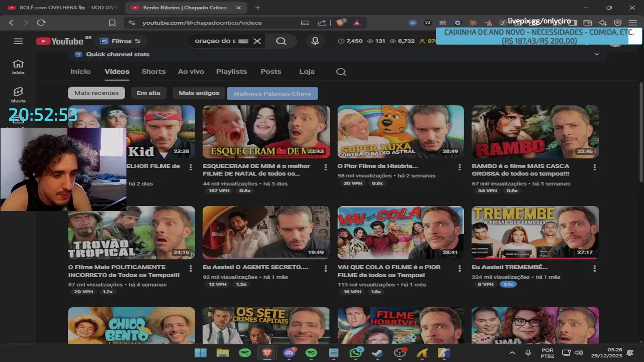Open the channel Shorts tab
This screenshot has width=644, height=362.
[153, 72]
